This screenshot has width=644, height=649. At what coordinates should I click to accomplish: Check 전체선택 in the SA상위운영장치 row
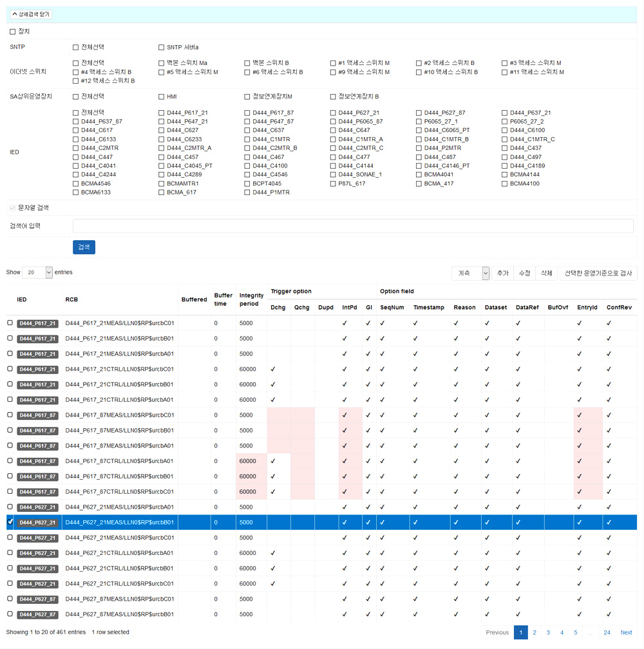75,97
